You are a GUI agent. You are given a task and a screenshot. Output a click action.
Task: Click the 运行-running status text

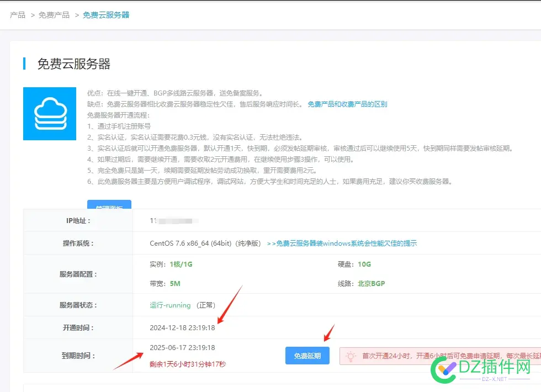[x=169, y=305]
